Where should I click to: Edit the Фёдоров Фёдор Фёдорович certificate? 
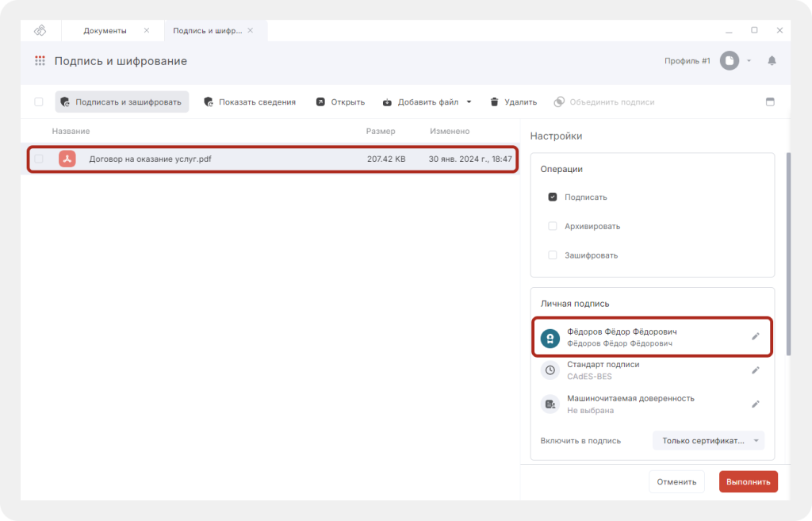point(756,337)
